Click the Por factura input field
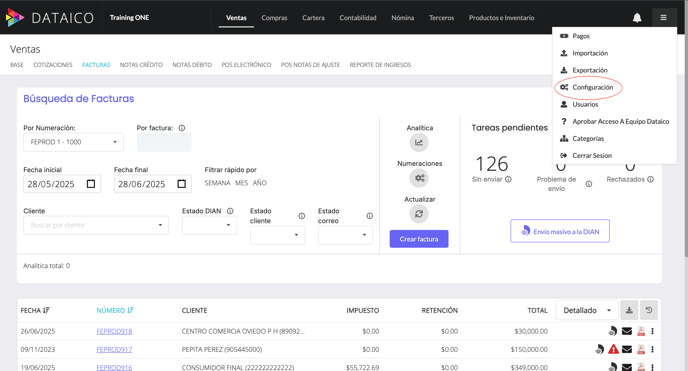The width and height of the screenshot is (688, 371). pos(164,143)
